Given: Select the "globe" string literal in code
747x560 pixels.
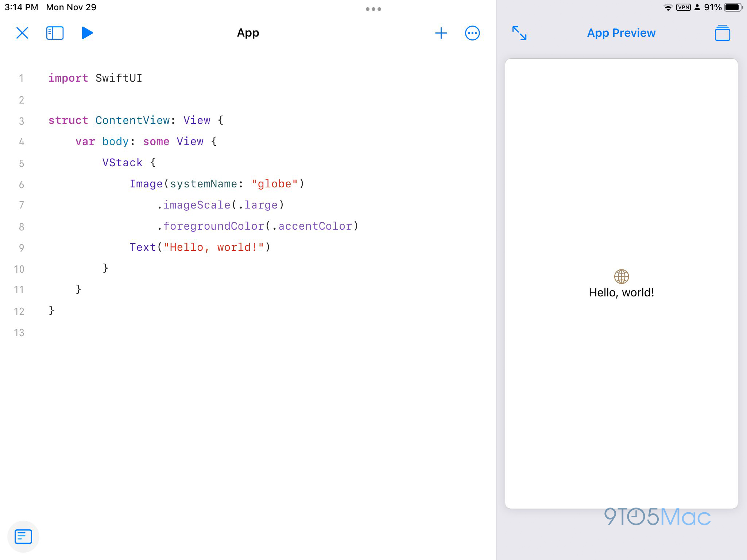Looking at the screenshot, I should coord(275,184).
